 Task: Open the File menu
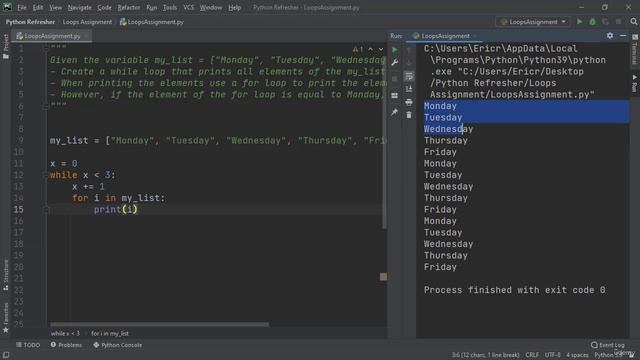pos(22,7)
